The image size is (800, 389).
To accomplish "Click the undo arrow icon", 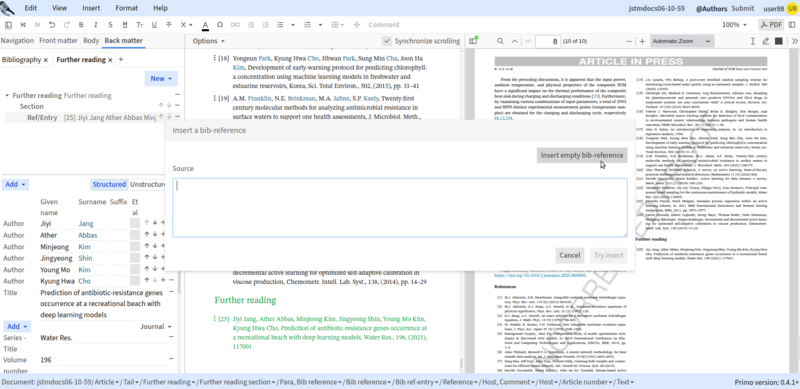I will pos(52,25).
